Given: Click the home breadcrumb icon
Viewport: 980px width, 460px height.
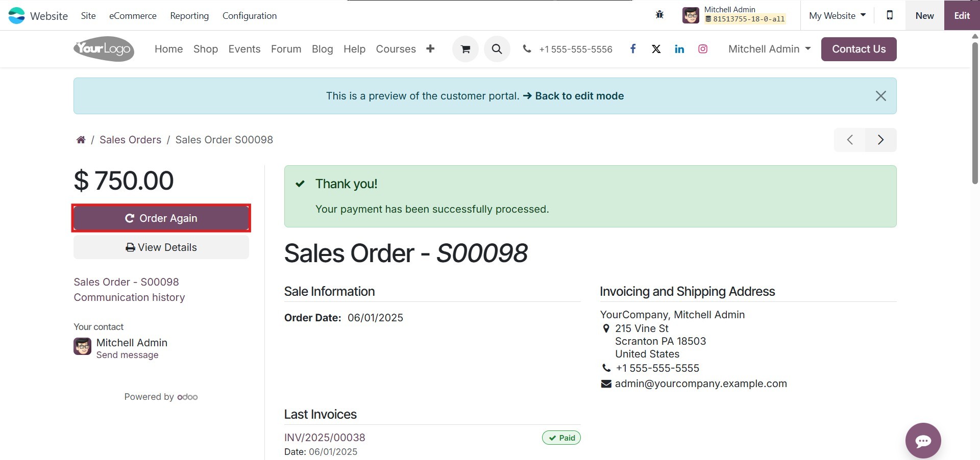Looking at the screenshot, I should pyautogui.click(x=81, y=140).
